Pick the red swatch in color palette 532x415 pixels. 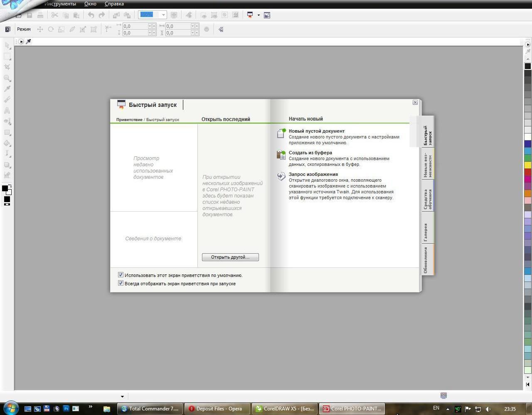(x=528, y=172)
